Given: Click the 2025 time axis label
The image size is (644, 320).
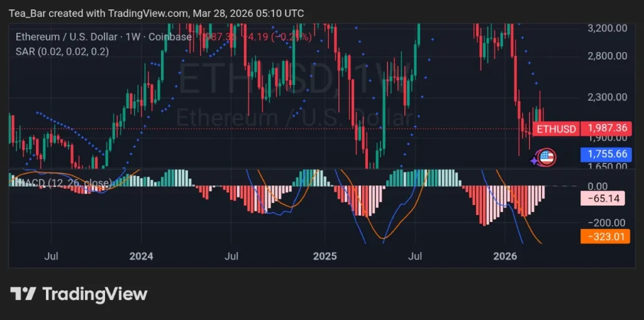Looking at the screenshot, I should click(x=325, y=257).
